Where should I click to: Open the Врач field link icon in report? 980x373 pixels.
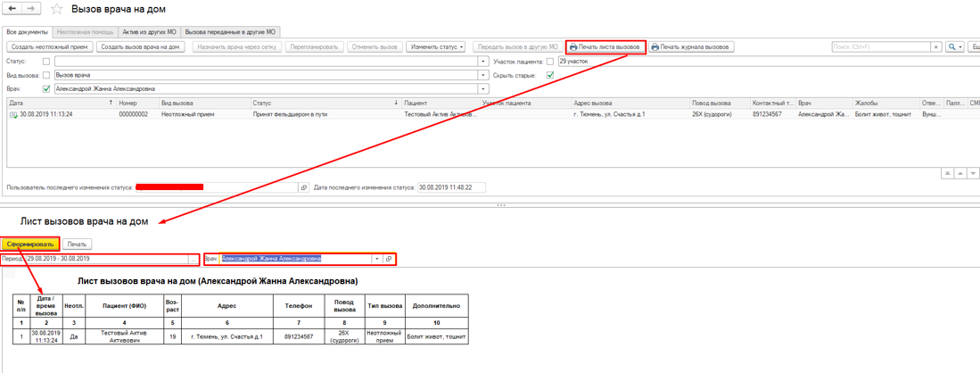(389, 259)
